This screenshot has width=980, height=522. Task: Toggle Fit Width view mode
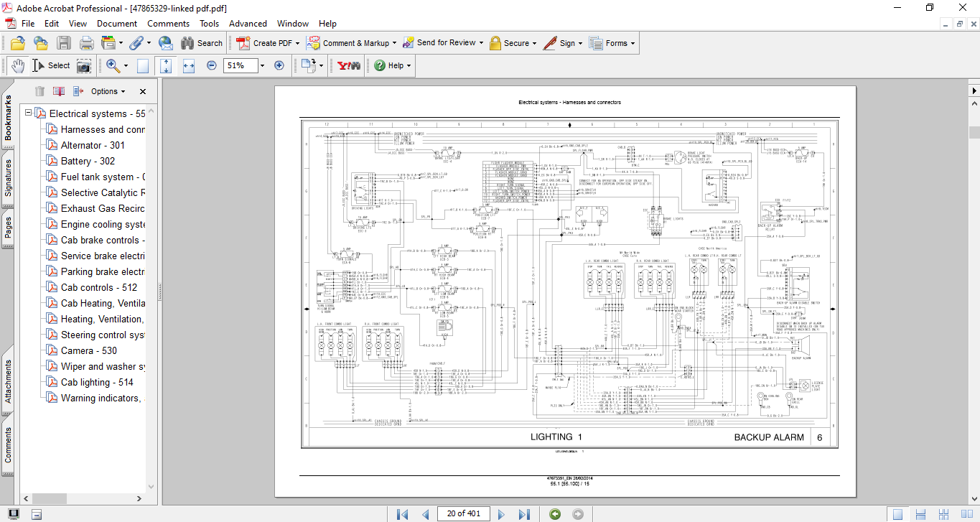[x=189, y=65]
